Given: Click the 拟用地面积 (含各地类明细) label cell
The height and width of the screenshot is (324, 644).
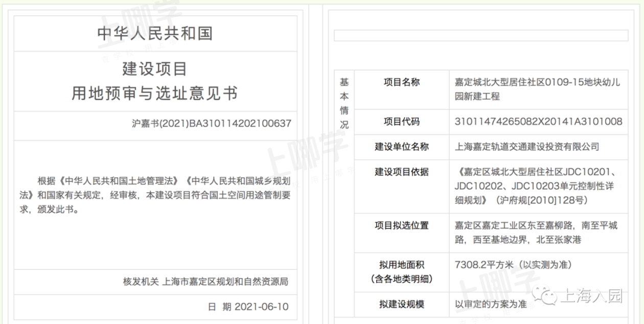Looking at the screenshot, I should (x=402, y=272).
